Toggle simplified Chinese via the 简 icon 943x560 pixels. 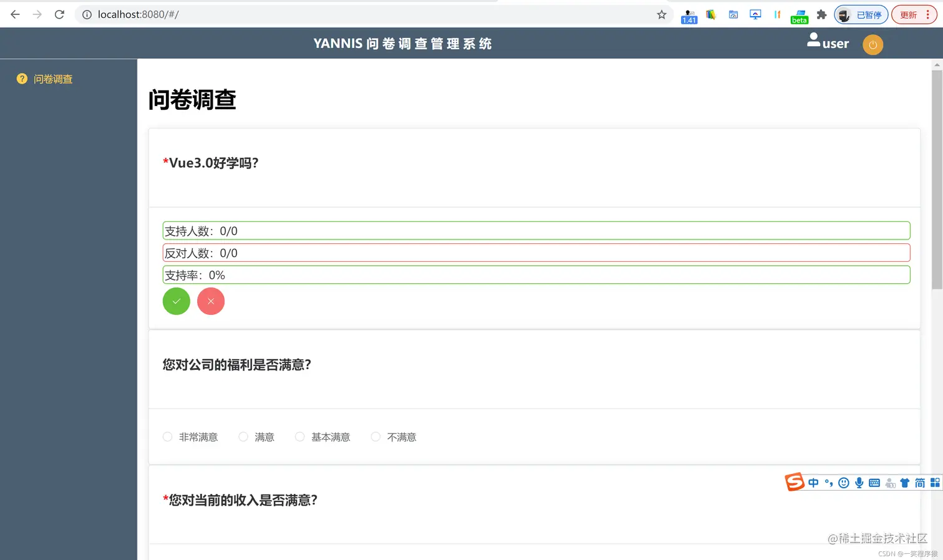click(920, 482)
